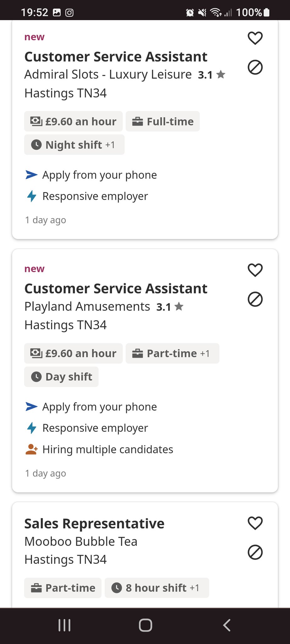Tap Hiring multiple candidates label
The width and height of the screenshot is (290, 644).
pyautogui.click(x=108, y=449)
